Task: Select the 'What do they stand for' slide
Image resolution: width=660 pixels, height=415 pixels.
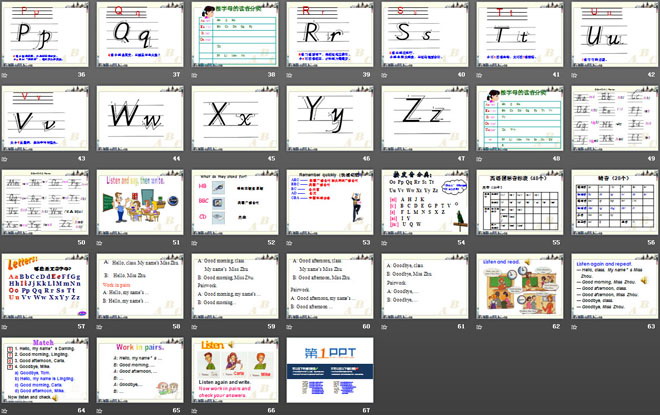Action: 234,200
